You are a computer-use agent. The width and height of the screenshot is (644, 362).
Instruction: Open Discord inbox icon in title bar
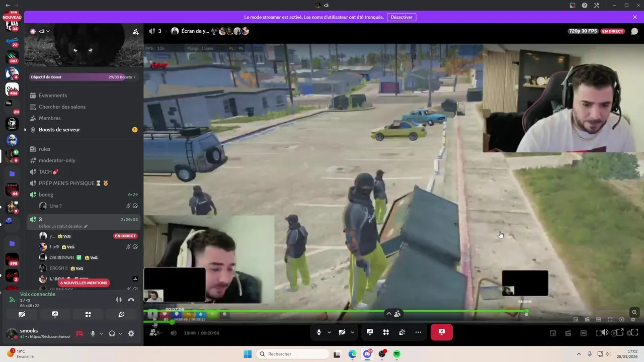pyautogui.click(x=573, y=6)
